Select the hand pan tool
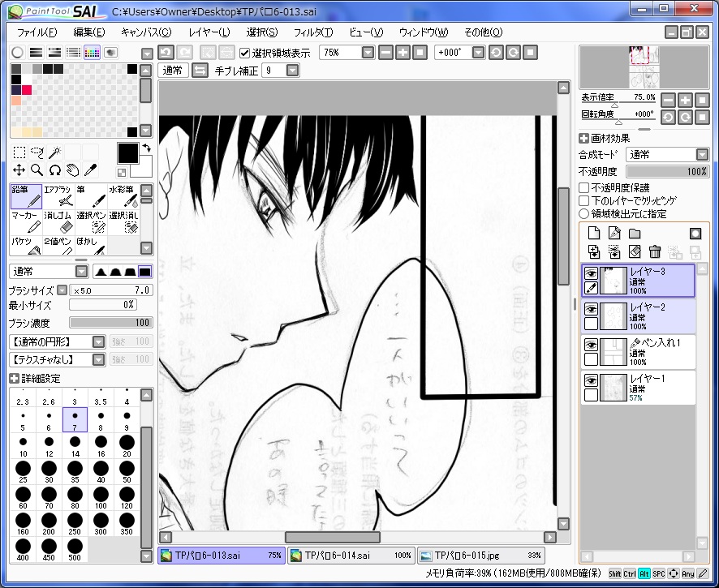Image resolution: width=719 pixels, height=588 pixels. click(72, 170)
